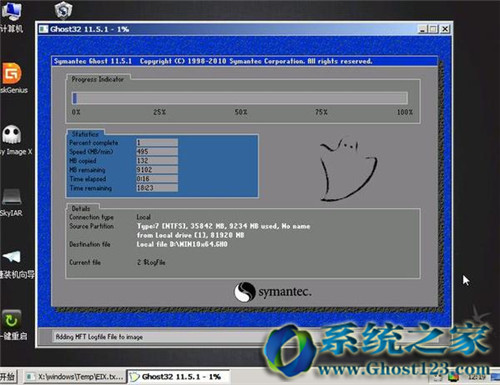Switch to the X:\windows\Temp taskbar item
Screen dimensions: 500x385
coord(75,377)
